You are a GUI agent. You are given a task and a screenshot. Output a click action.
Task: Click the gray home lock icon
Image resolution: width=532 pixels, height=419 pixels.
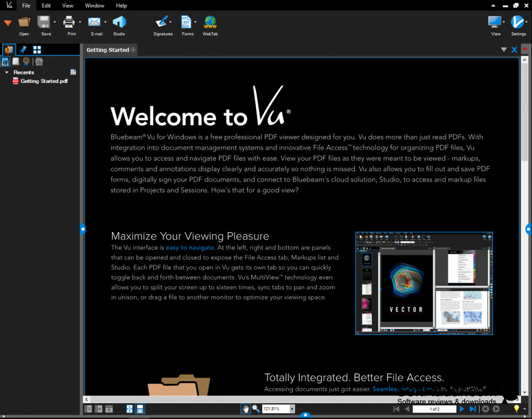click(39, 62)
